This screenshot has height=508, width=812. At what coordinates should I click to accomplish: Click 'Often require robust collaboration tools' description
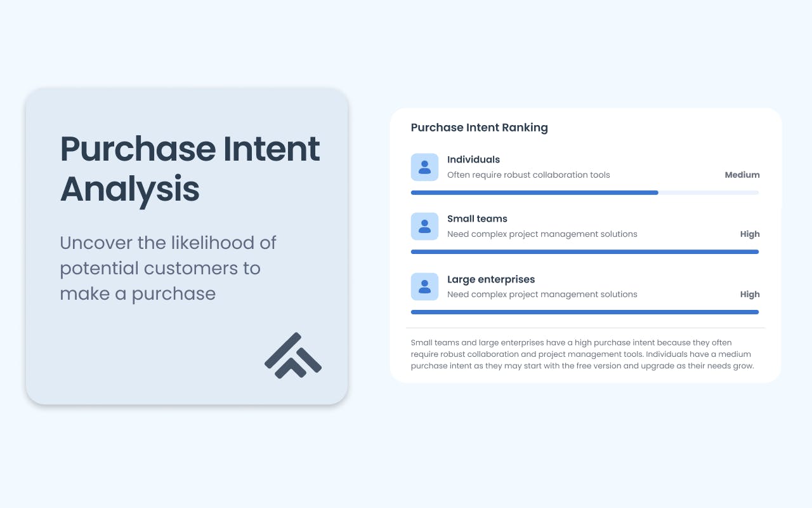pos(528,175)
